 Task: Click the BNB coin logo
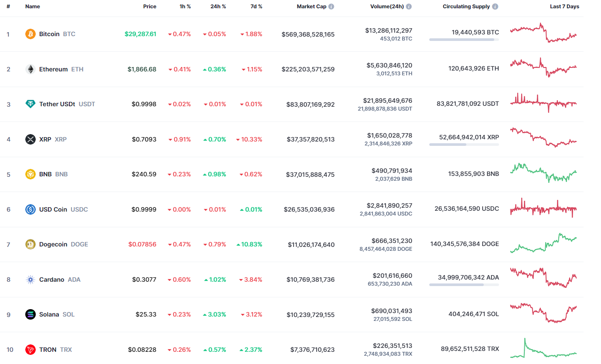(x=30, y=174)
